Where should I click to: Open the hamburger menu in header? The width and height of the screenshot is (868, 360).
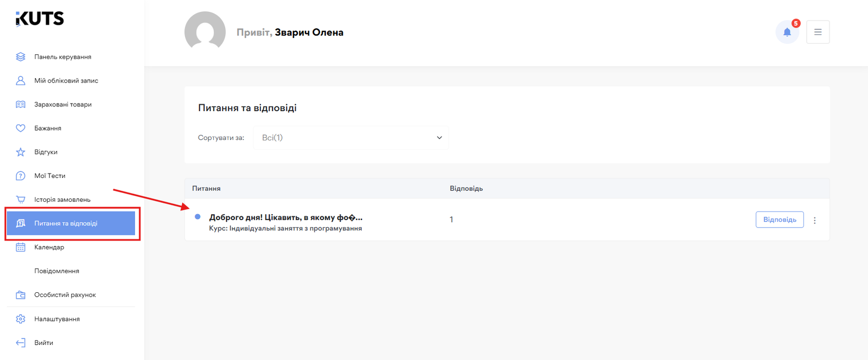coord(818,32)
